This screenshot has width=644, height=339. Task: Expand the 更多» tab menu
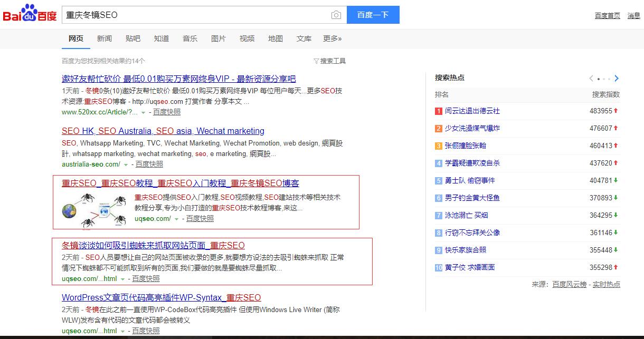(333, 38)
